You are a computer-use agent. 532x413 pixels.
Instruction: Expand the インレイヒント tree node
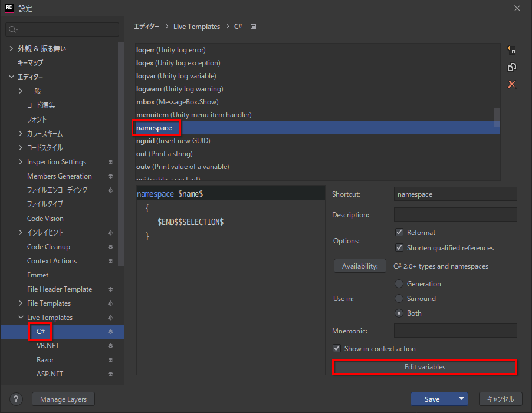pyautogui.click(x=21, y=233)
